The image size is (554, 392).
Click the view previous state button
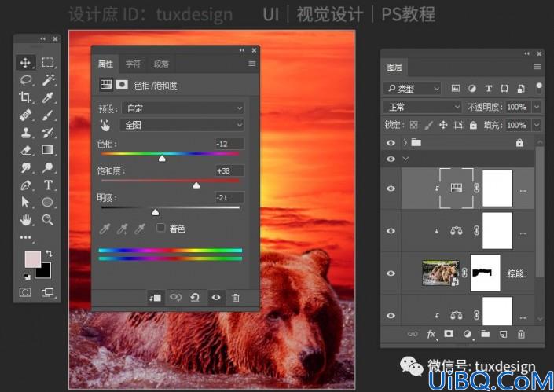click(175, 298)
